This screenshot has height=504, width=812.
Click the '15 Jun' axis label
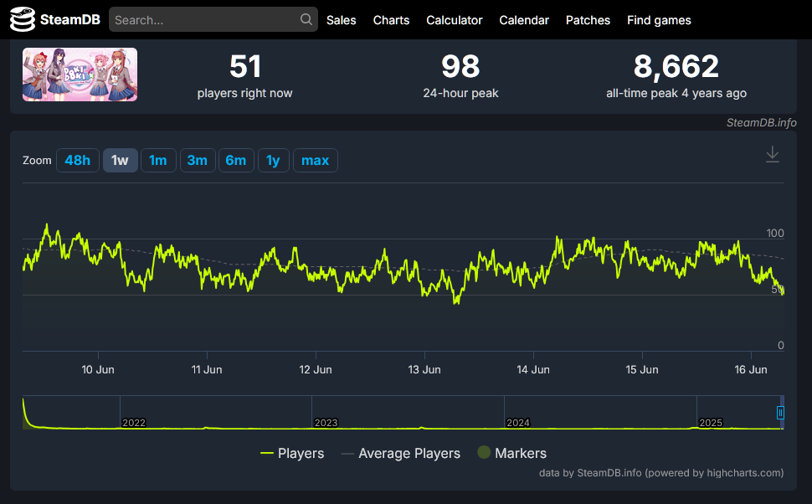641,370
